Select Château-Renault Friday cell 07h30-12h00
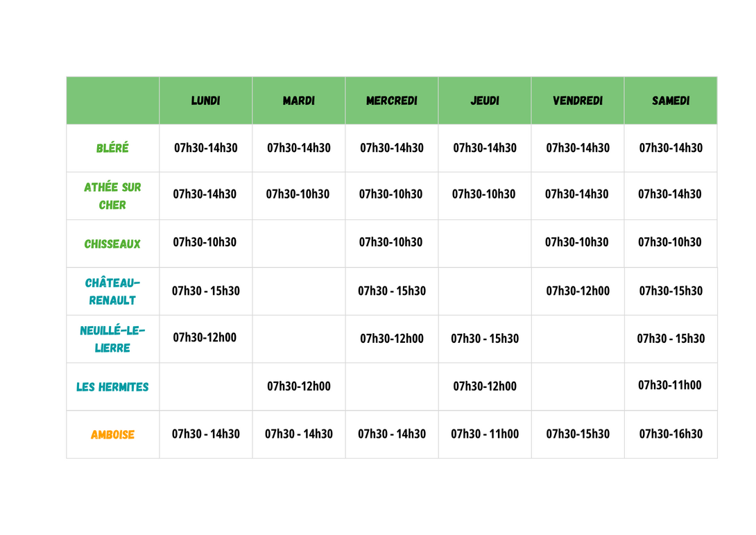The height and width of the screenshot is (535, 756). coord(578,291)
